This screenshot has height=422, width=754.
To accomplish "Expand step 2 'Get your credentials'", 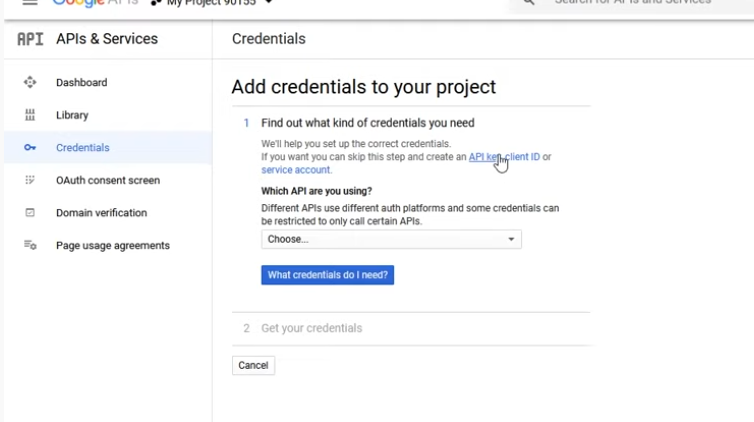I will 311,328.
